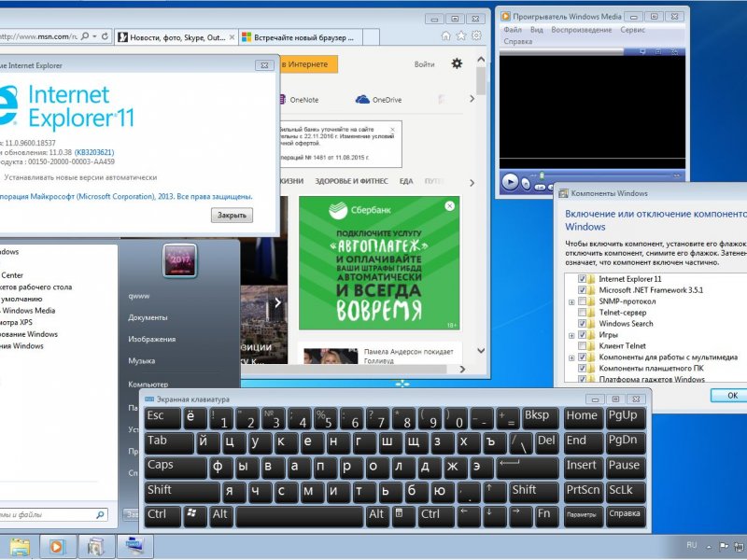Expand the SNMP-протокол tree node
Image resolution: width=747 pixels, height=560 pixels.
click(x=571, y=301)
